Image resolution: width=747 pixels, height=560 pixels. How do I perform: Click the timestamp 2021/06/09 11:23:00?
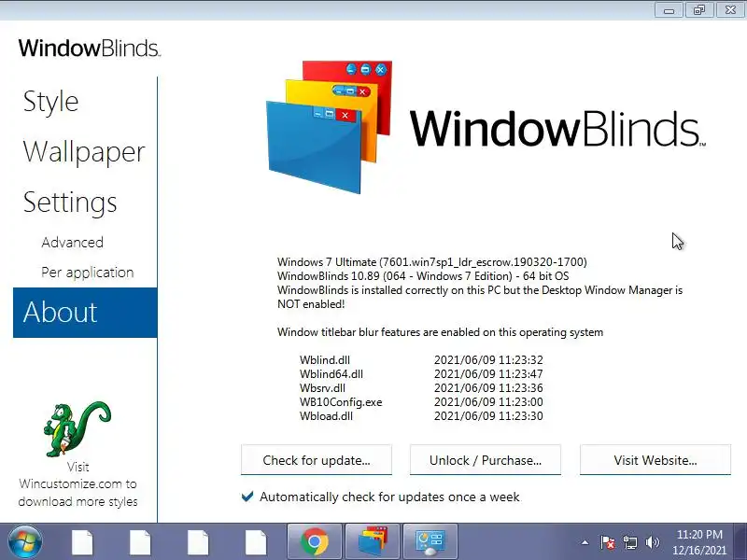point(488,402)
